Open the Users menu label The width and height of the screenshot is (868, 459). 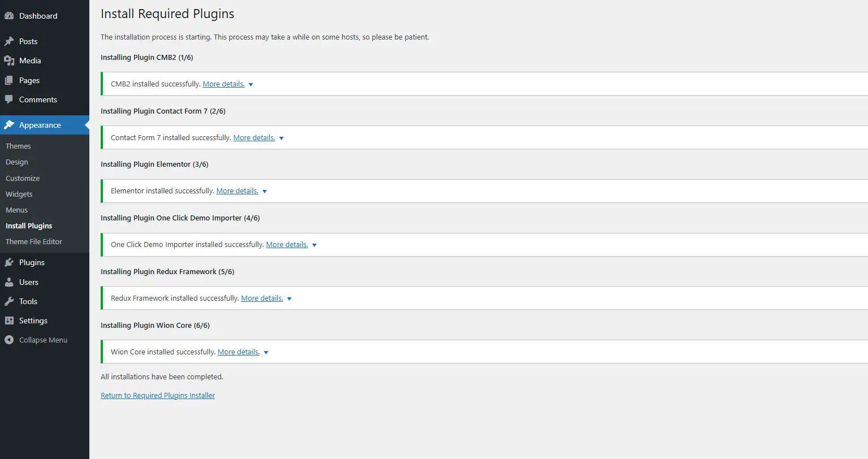29,282
